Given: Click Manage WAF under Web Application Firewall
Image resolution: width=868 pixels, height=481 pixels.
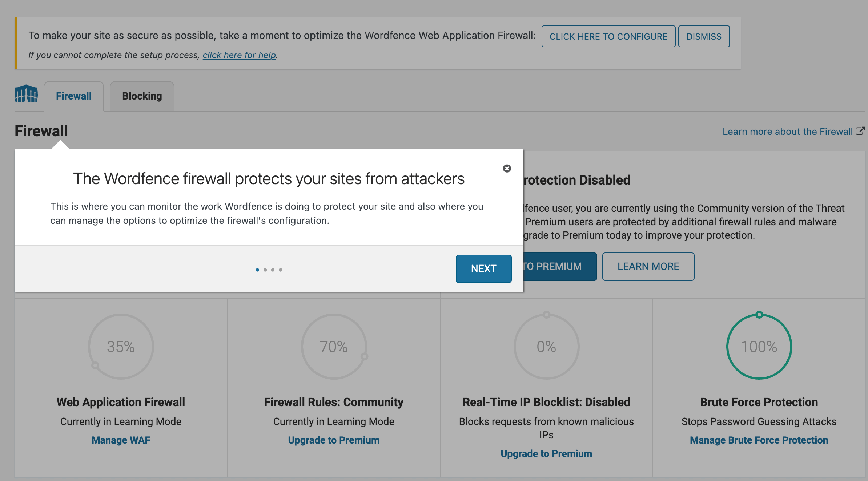Looking at the screenshot, I should point(120,440).
